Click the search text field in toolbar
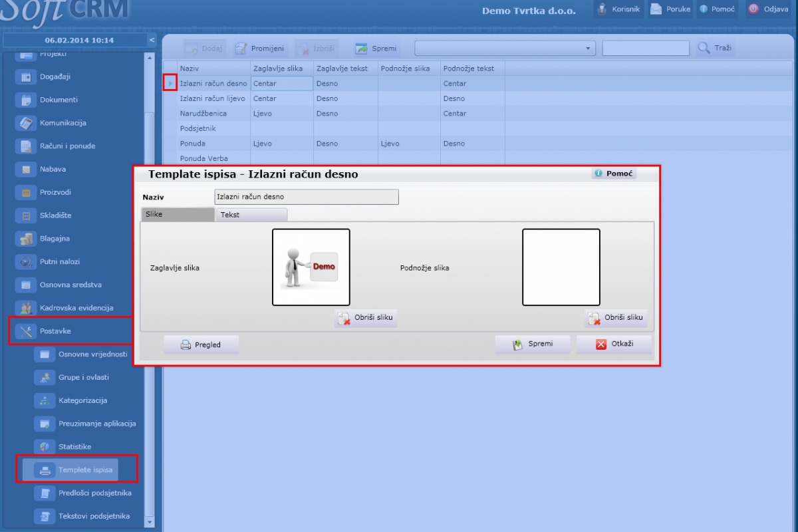Image resolution: width=798 pixels, height=532 pixels. tap(646, 49)
